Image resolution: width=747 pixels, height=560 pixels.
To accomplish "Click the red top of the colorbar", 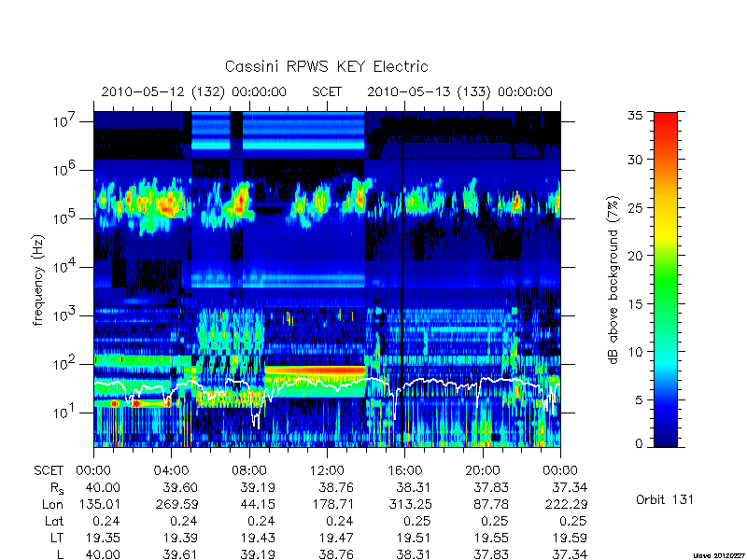I will tap(666, 126).
